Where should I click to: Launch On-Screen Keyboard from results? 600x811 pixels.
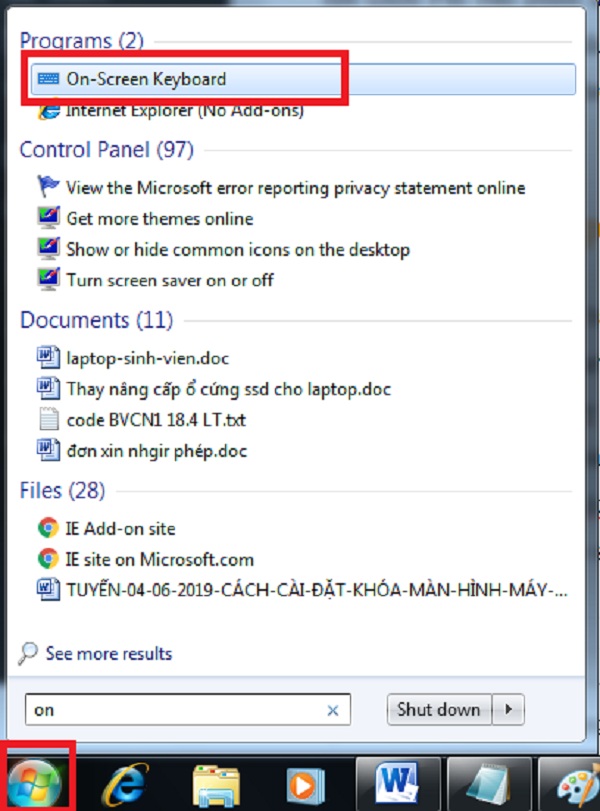pyautogui.click(x=146, y=79)
